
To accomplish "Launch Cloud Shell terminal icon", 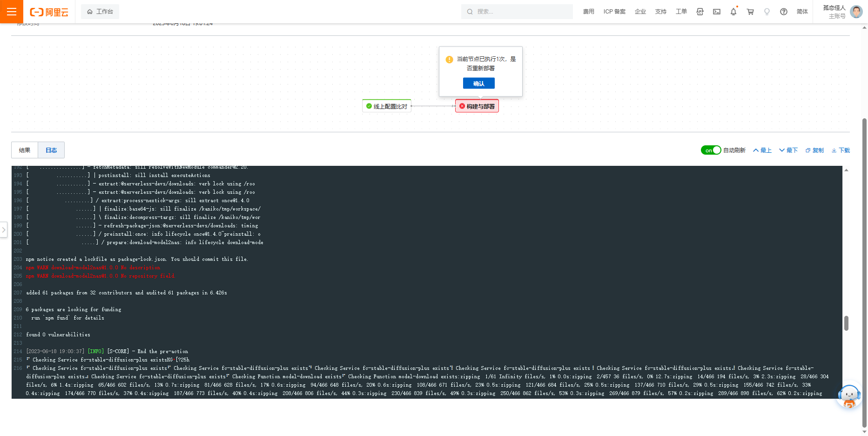I will [x=717, y=12].
